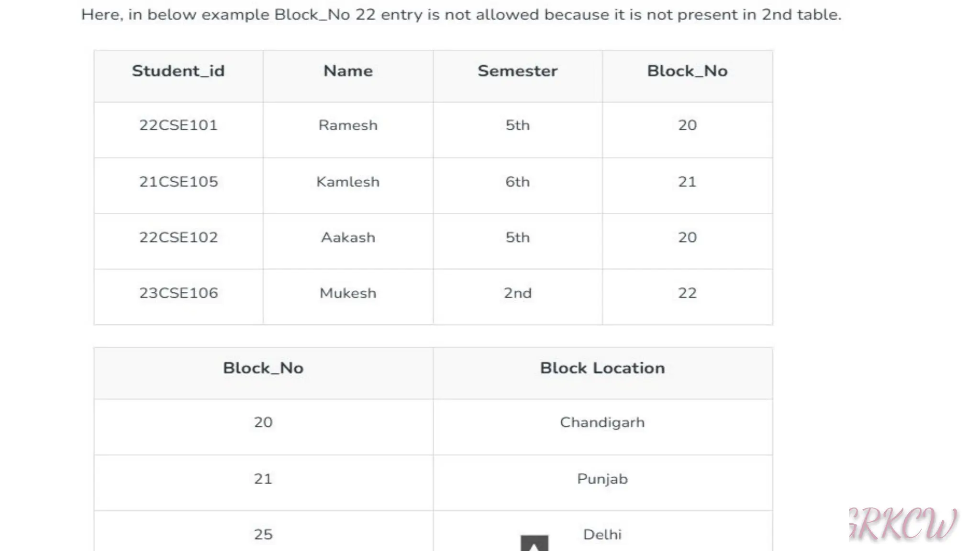Viewport: 980px width, 551px height.
Task: Select the name Ramesh in the table
Action: point(348,125)
